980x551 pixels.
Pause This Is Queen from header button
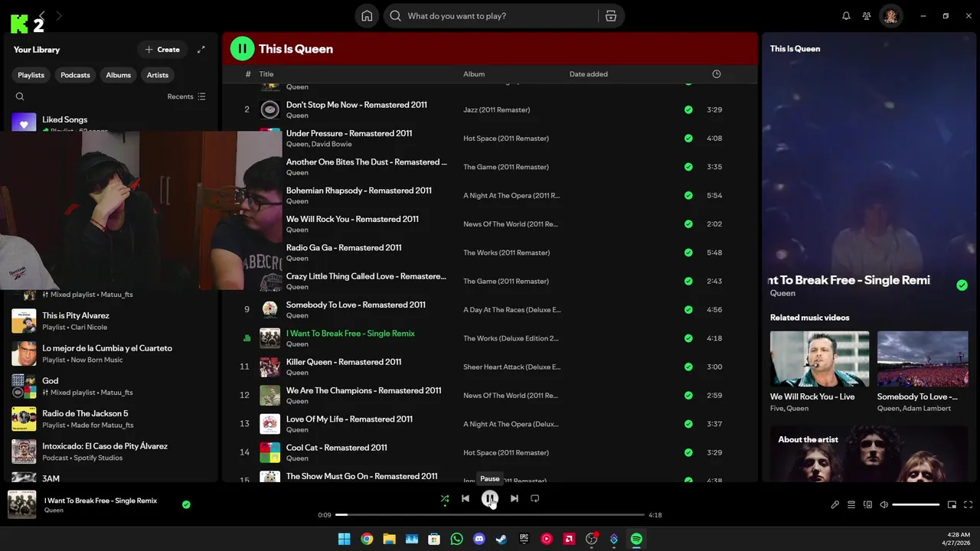pyautogui.click(x=242, y=49)
